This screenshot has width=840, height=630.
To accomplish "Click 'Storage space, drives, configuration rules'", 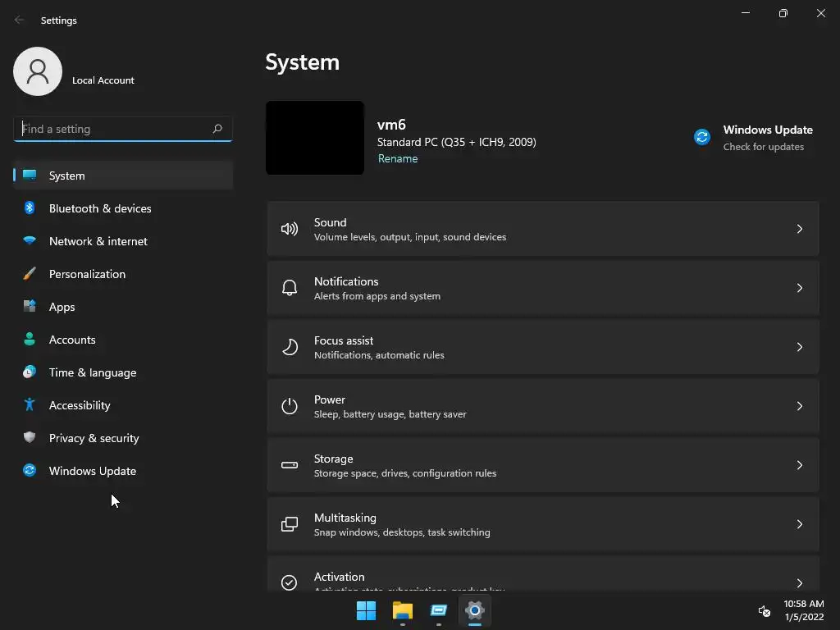I will tap(405, 473).
